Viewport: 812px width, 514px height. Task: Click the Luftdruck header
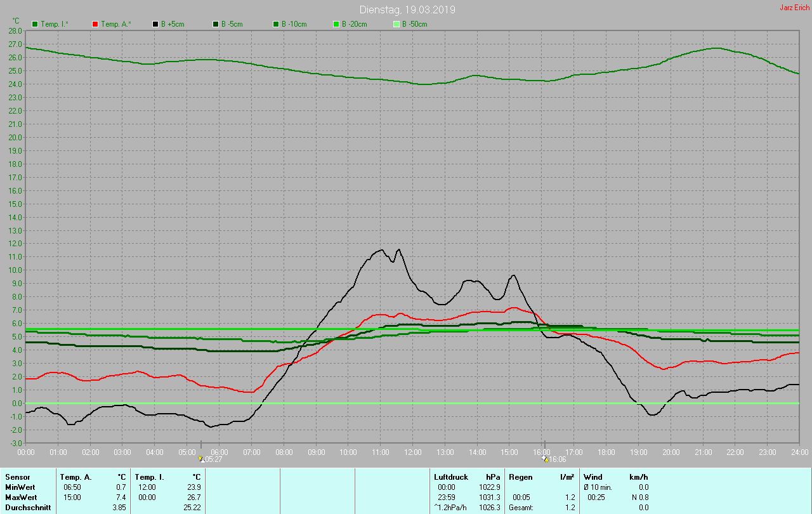451,477
